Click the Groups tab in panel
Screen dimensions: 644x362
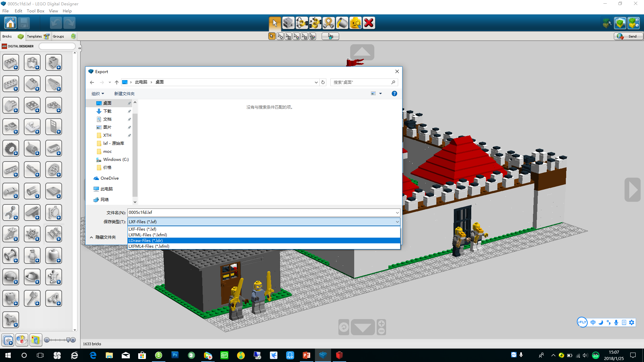pyautogui.click(x=59, y=36)
